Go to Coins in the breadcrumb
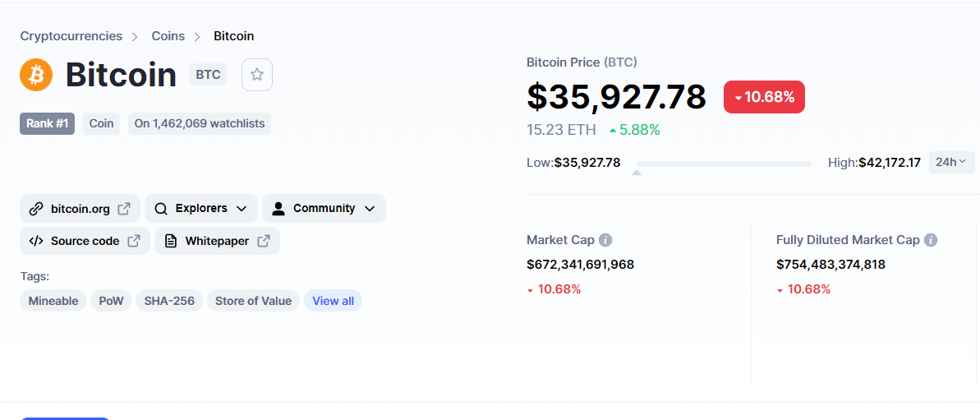980x420 pixels. pyautogui.click(x=168, y=36)
